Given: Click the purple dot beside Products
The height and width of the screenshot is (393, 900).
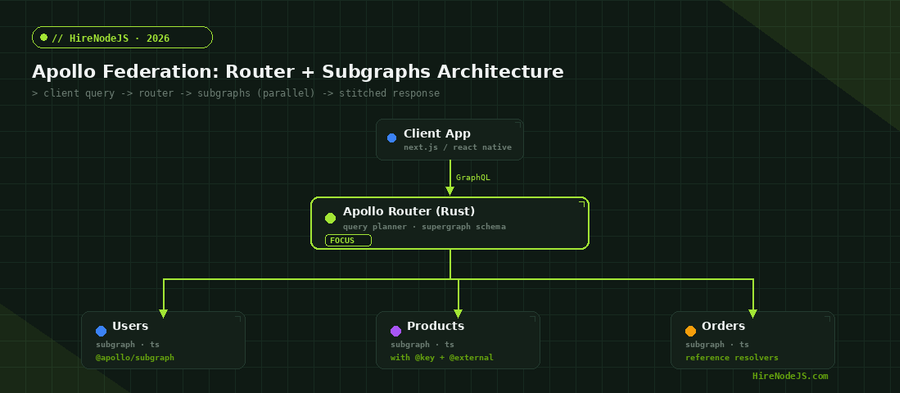Looking at the screenshot, I should click(395, 331).
